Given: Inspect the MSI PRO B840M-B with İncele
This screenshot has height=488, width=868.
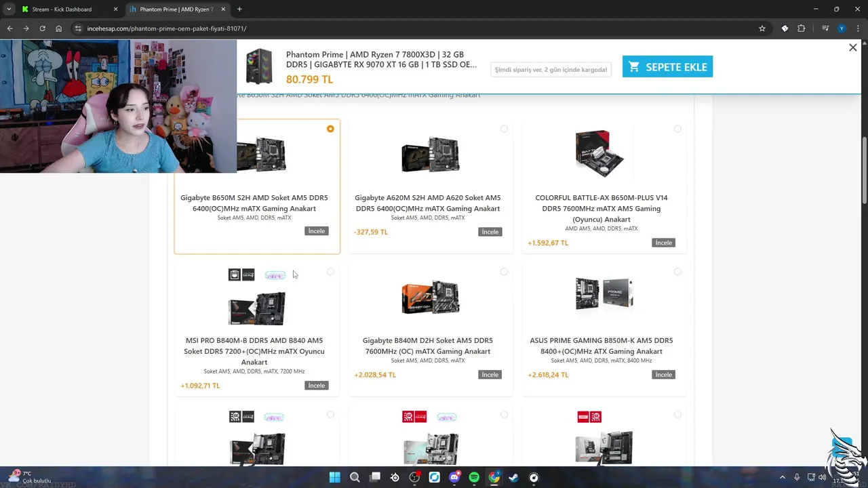Looking at the screenshot, I should pos(317,386).
